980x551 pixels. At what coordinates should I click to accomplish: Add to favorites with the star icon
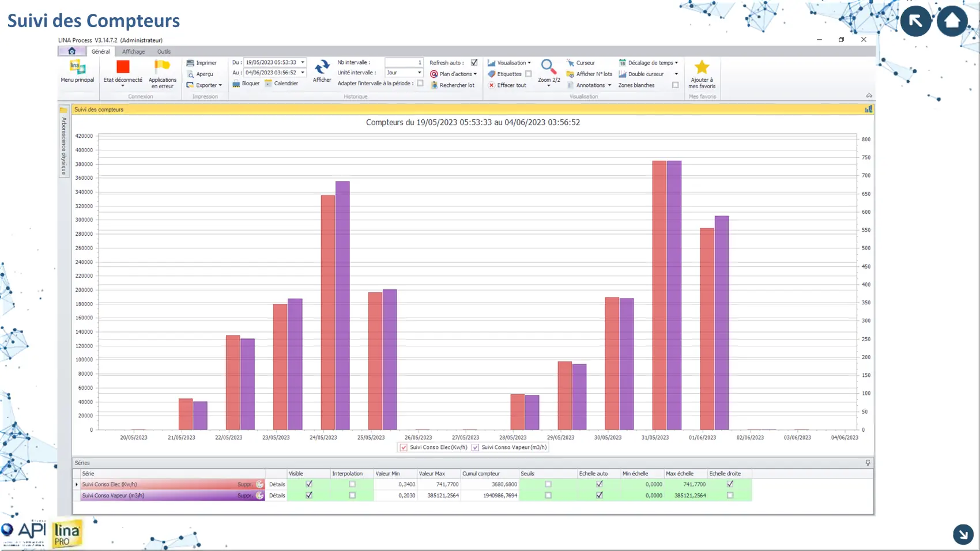click(702, 67)
